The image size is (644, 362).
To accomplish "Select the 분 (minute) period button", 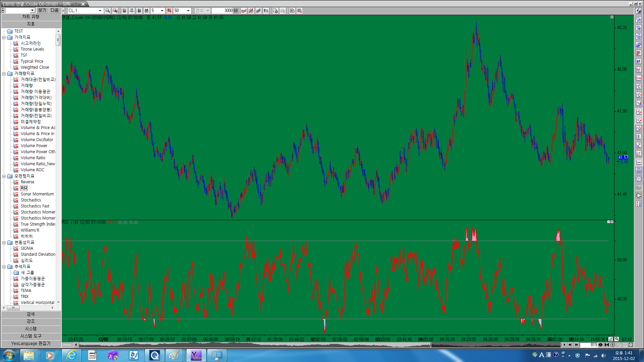I will click(x=146, y=11).
